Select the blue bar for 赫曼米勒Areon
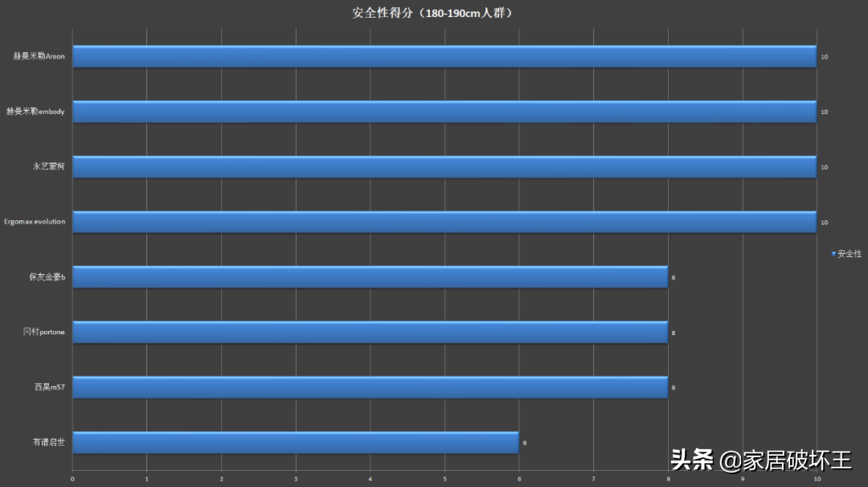Screen dimensions: 868x487 coord(444,56)
